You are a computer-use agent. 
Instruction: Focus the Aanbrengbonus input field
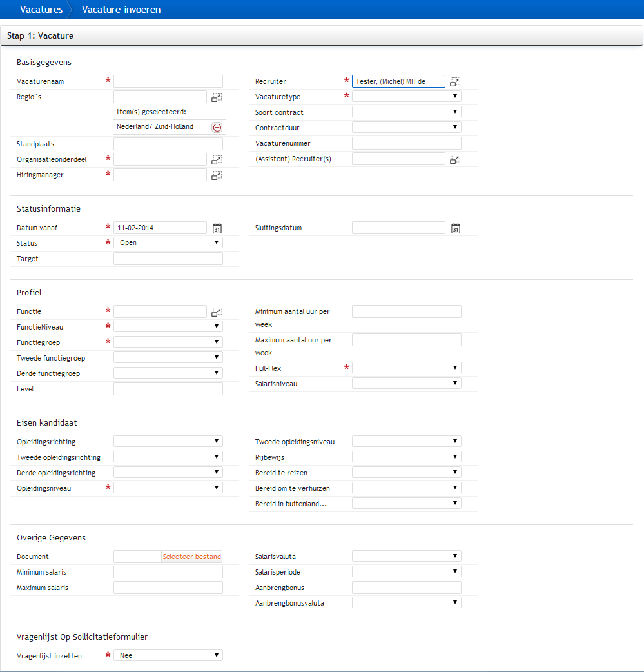[x=407, y=588]
